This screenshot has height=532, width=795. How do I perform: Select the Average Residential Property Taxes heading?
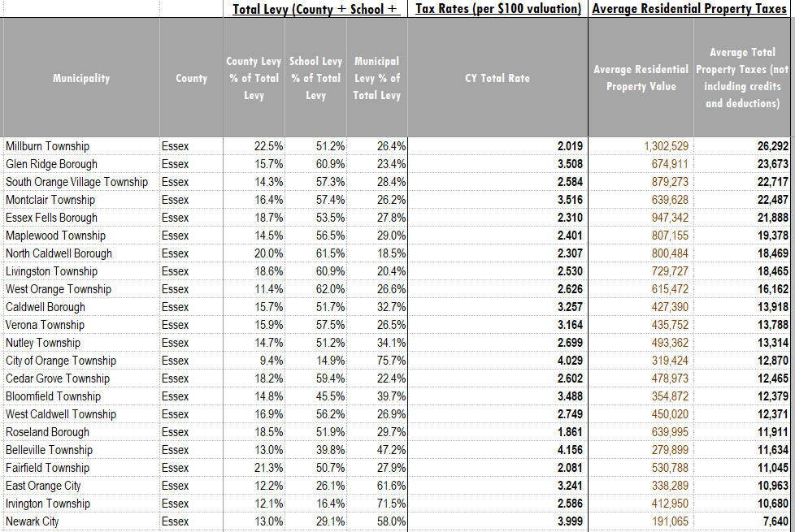689,9
